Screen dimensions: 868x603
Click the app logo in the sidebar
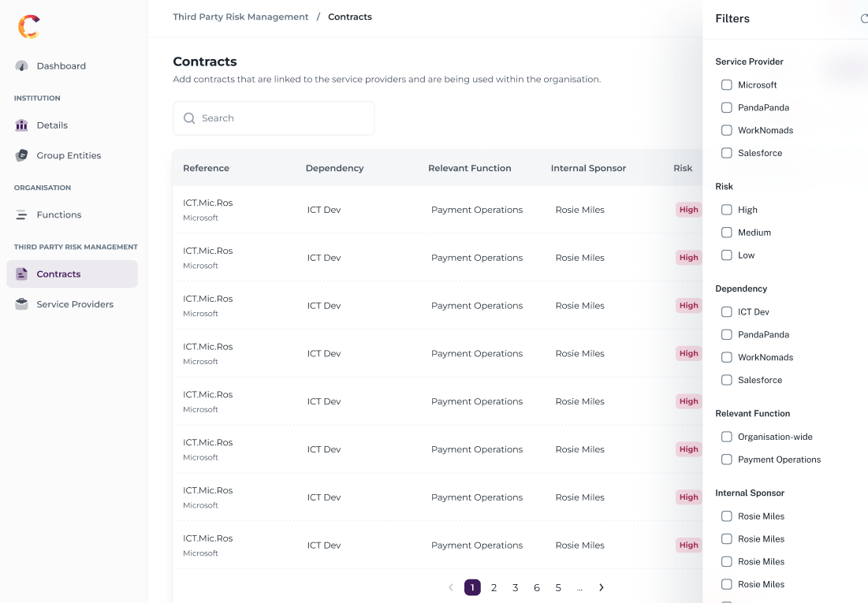(28, 27)
